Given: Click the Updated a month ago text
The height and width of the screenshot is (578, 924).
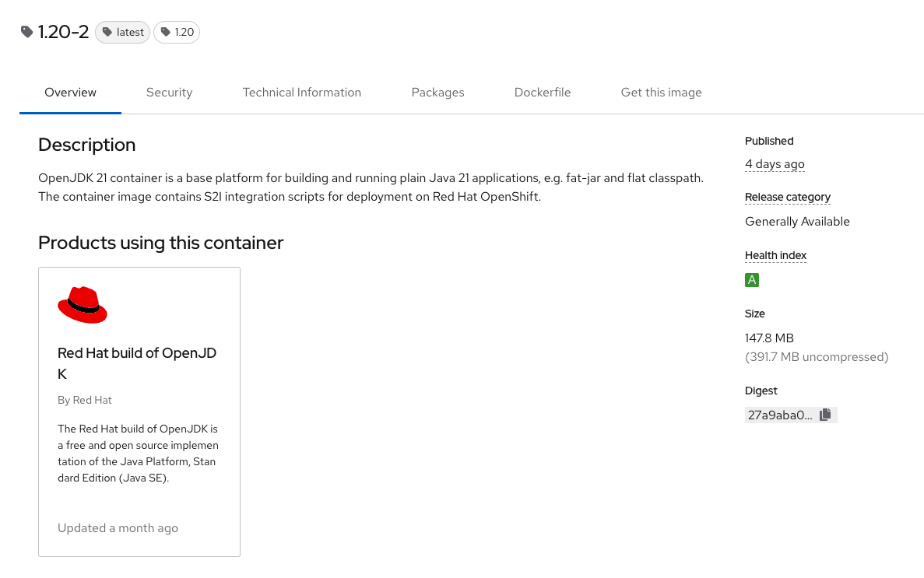Looking at the screenshot, I should point(118,528).
